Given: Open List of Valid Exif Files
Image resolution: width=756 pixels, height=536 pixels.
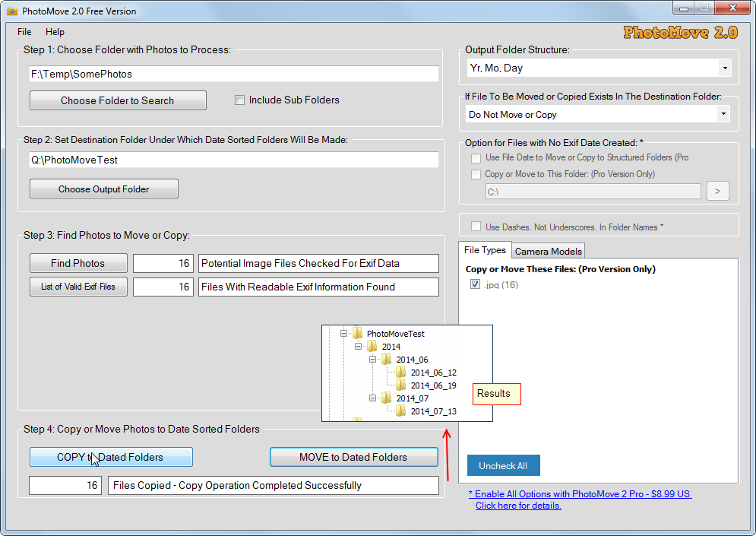Looking at the screenshot, I should tap(78, 287).
